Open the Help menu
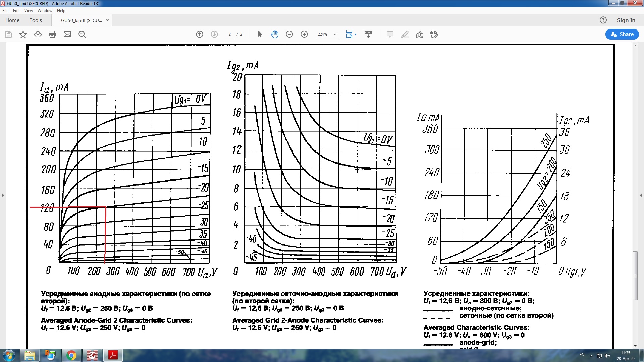Viewport: 644px width, 362px height. (61, 11)
